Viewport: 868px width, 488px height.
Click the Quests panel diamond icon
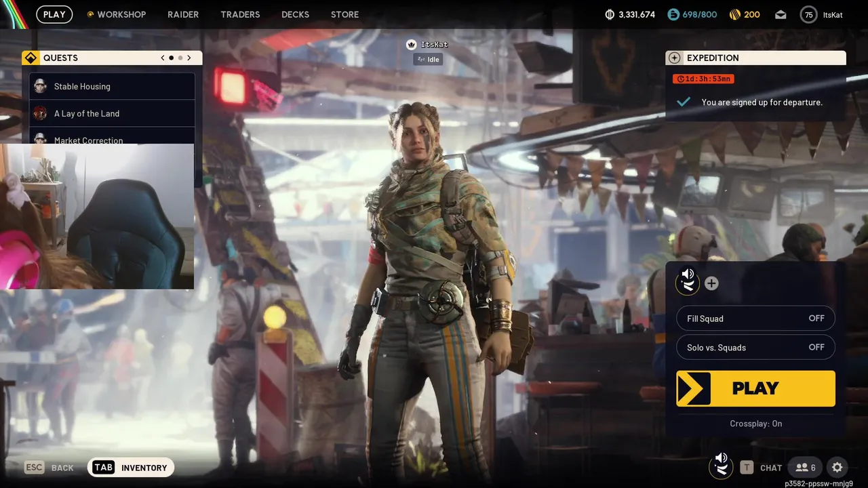[x=30, y=58]
